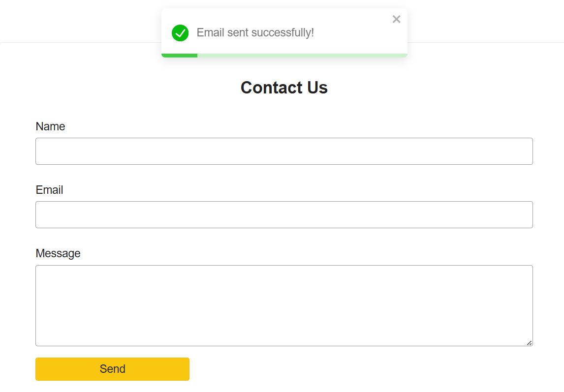This screenshot has width=564, height=392.
Task: Click the dark green filled progress segment
Action: 180,55
